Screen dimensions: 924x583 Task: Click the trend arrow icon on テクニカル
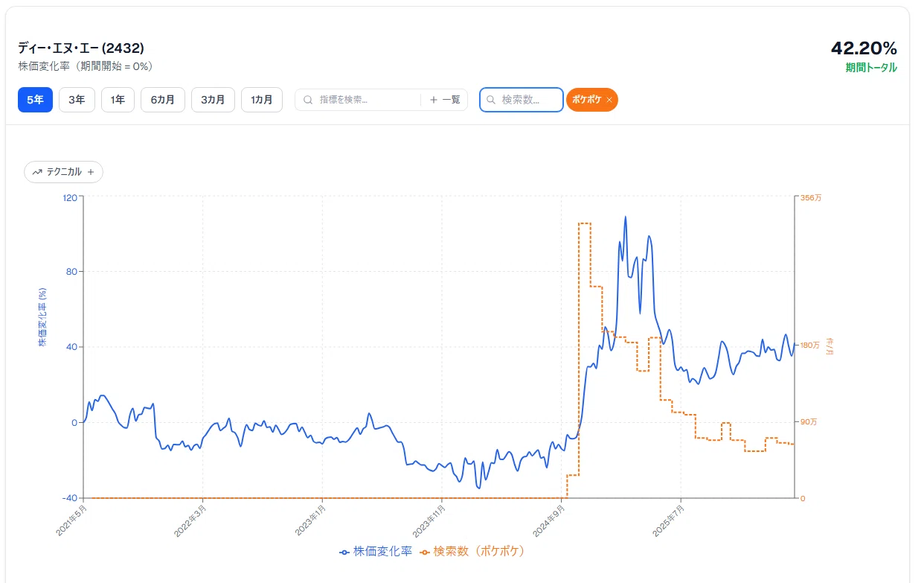tap(37, 172)
